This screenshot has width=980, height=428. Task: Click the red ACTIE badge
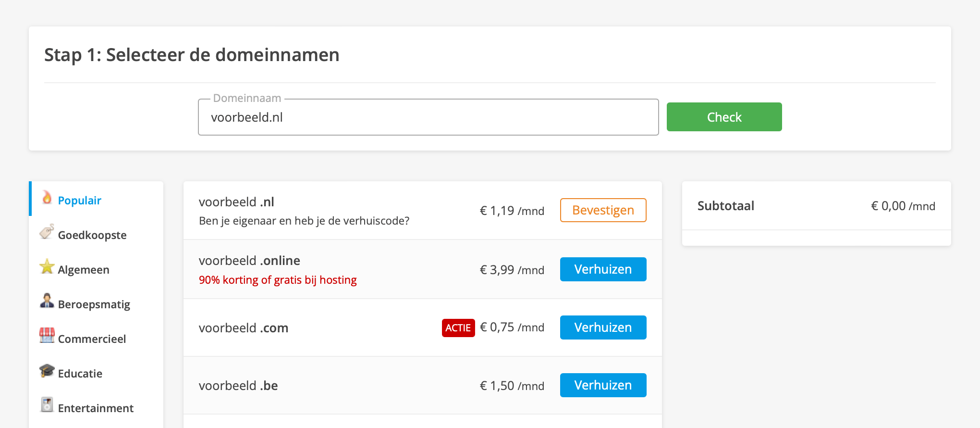click(458, 328)
